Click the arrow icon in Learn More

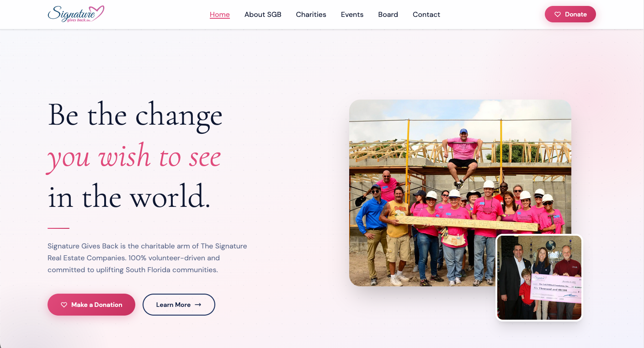(198, 305)
